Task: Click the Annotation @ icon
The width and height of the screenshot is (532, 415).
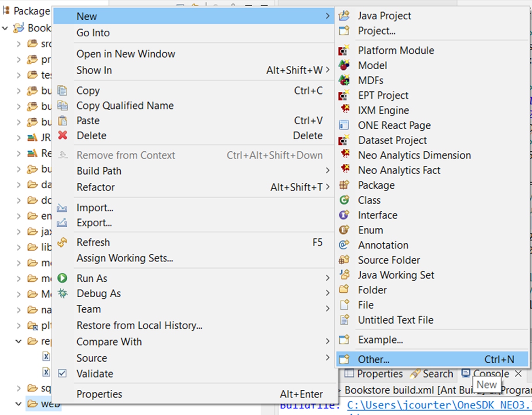Action: [x=344, y=245]
